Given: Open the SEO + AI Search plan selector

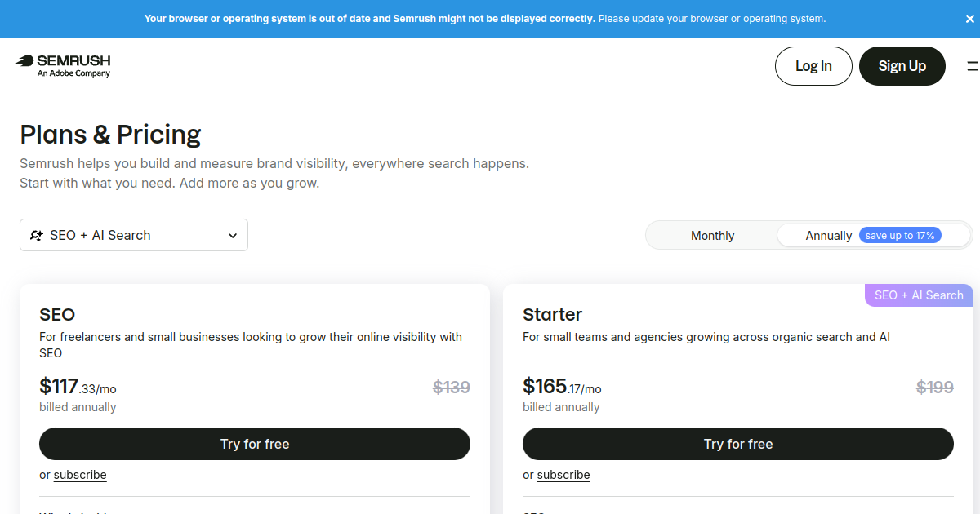Looking at the screenshot, I should [134, 235].
